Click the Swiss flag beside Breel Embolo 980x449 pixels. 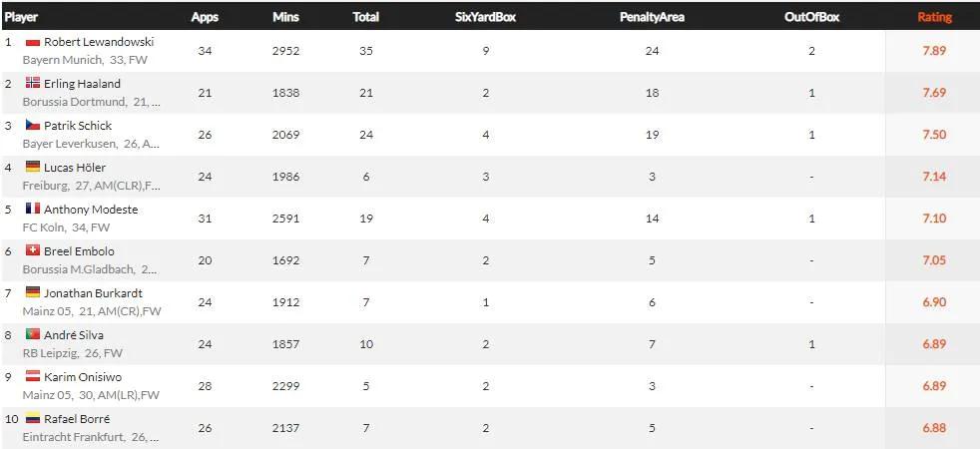pyautogui.click(x=33, y=251)
